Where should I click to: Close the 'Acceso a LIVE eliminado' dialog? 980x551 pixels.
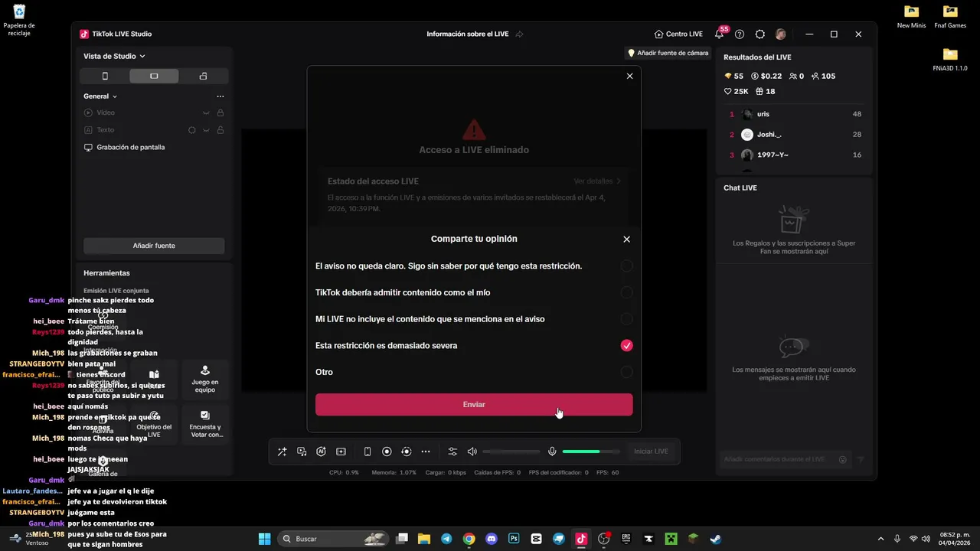click(x=630, y=77)
